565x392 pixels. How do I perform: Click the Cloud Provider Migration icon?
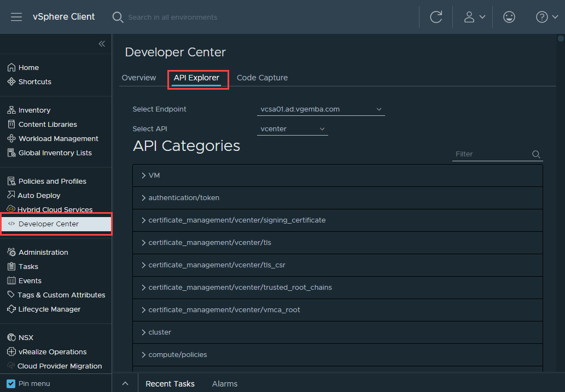(x=11, y=366)
